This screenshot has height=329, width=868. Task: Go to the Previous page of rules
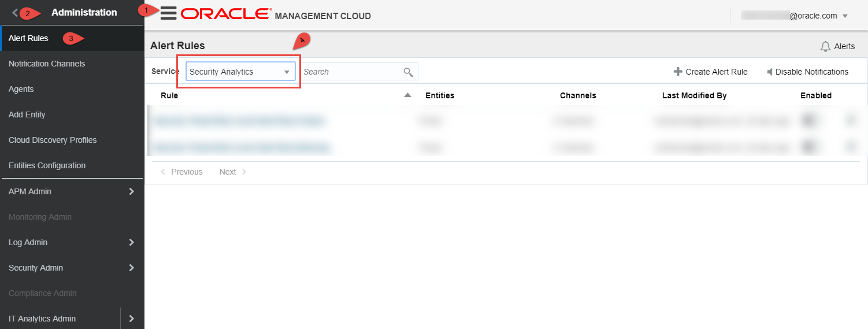(181, 172)
